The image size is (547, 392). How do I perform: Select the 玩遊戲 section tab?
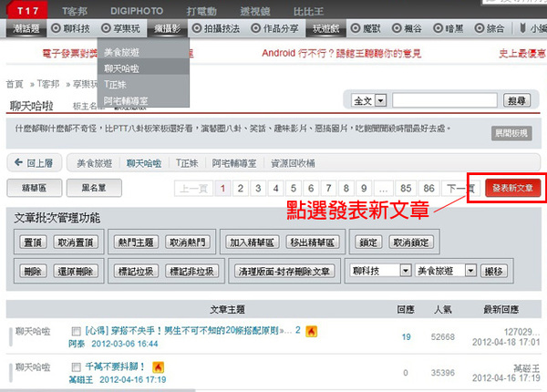point(325,28)
